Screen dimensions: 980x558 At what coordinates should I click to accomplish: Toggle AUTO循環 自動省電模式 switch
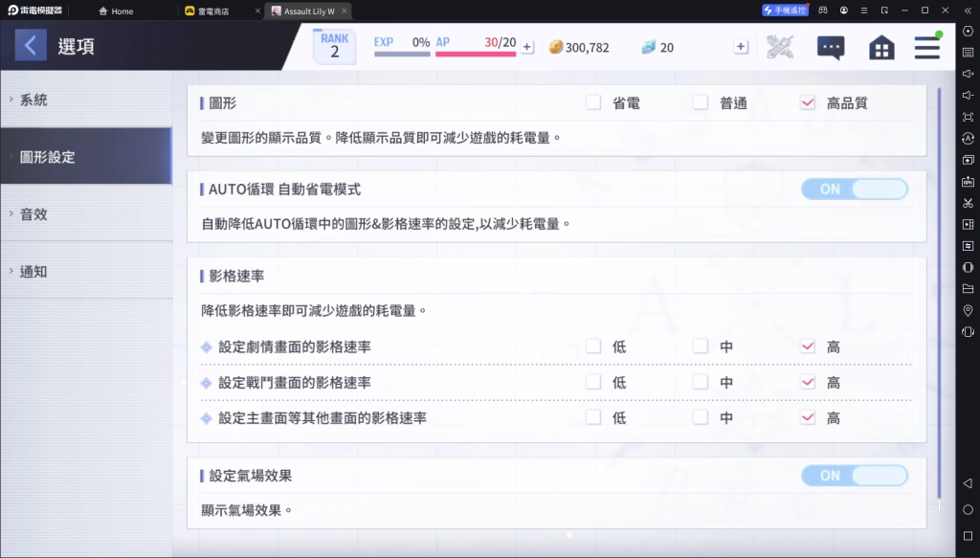854,190
